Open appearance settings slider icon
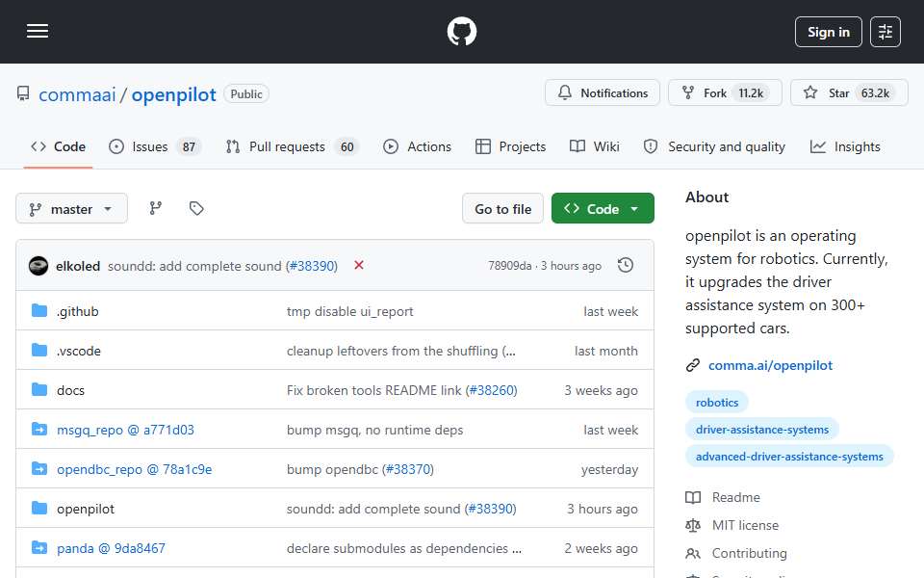This screenshot has width=924, height=578. 885,32
